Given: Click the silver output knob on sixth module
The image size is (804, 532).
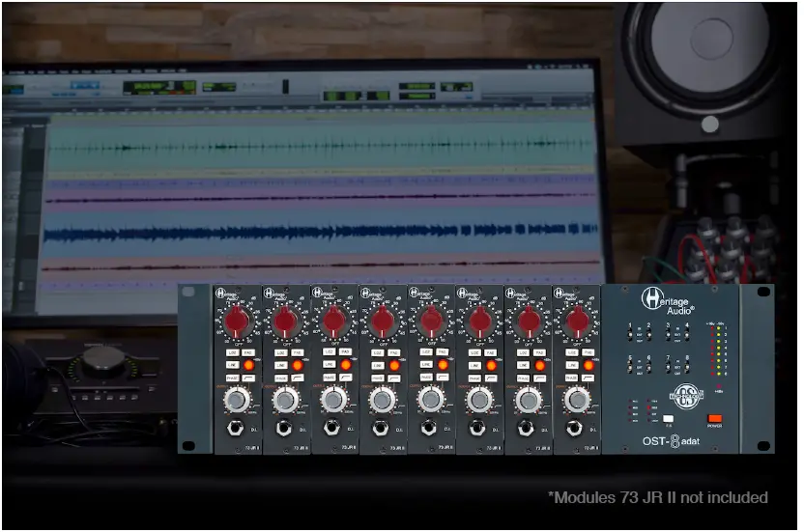Looking at the screenshot, I should click(479, 401).
